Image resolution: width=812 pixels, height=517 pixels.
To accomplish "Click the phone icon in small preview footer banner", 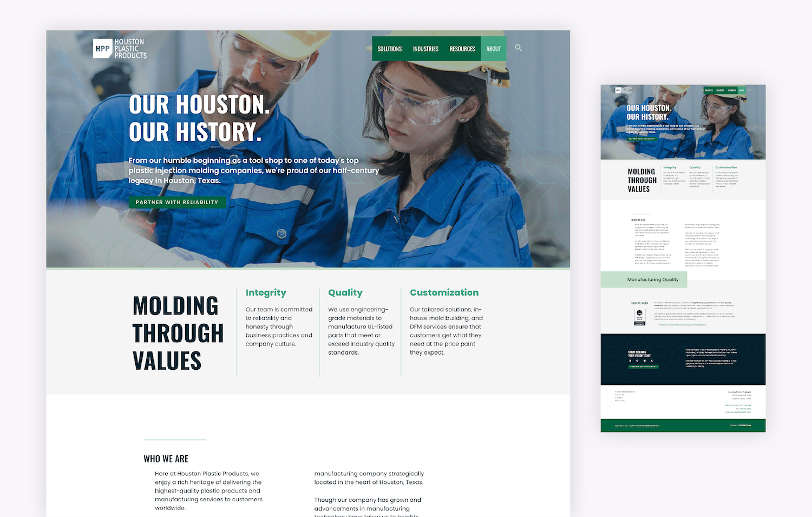I will [x=652, y=361].
